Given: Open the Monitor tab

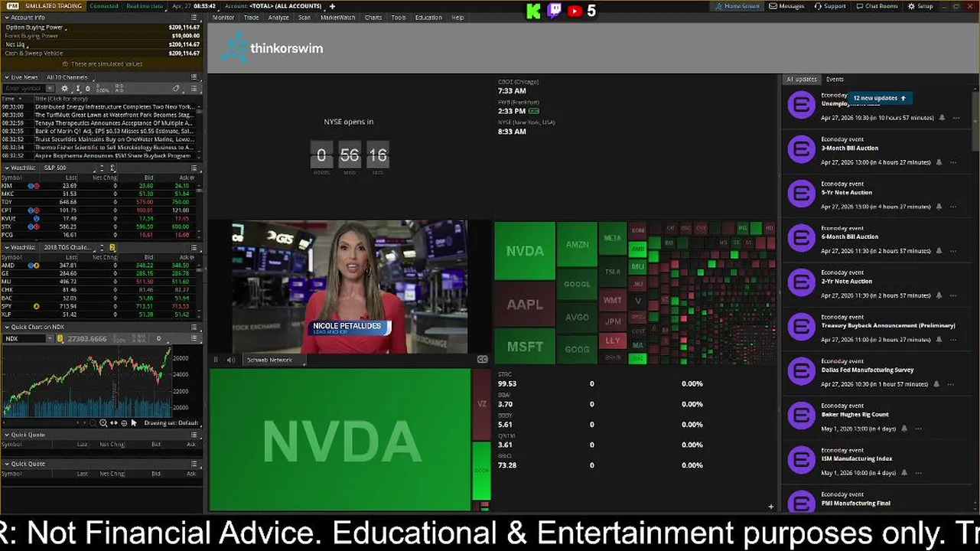Looking at the screenshot, I should pyautogui.click(x=223, y=18).
